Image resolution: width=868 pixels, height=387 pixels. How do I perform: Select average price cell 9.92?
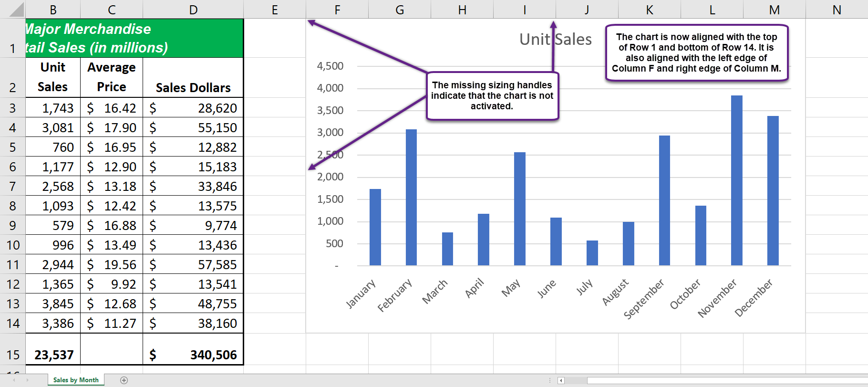pyautogui.click(x=112, y=284)
